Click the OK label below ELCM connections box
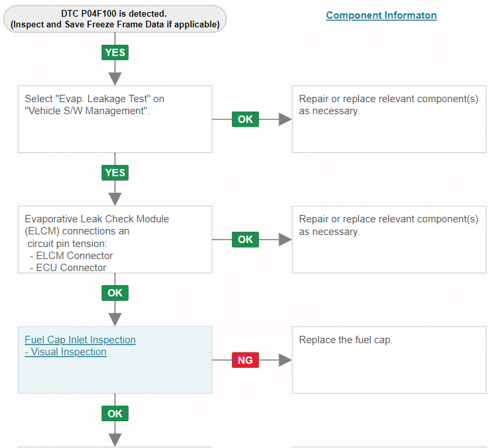The height and width of the screenshot is (448, 493). pyautogui.click(x=115, y=293)
